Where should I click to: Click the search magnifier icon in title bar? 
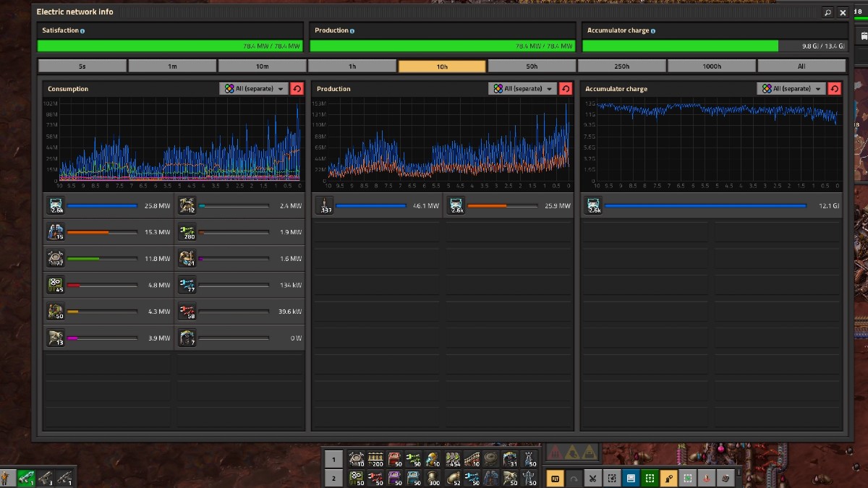coord(827,12)
